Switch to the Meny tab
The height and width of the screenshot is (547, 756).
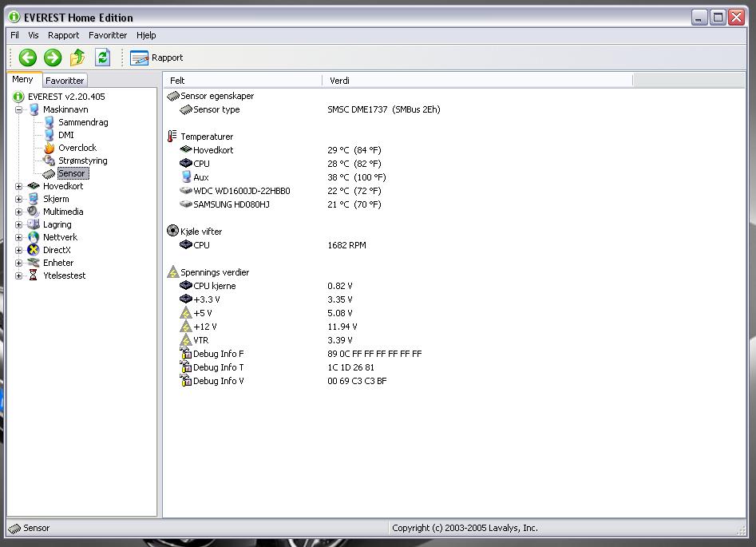coord(22,79)
